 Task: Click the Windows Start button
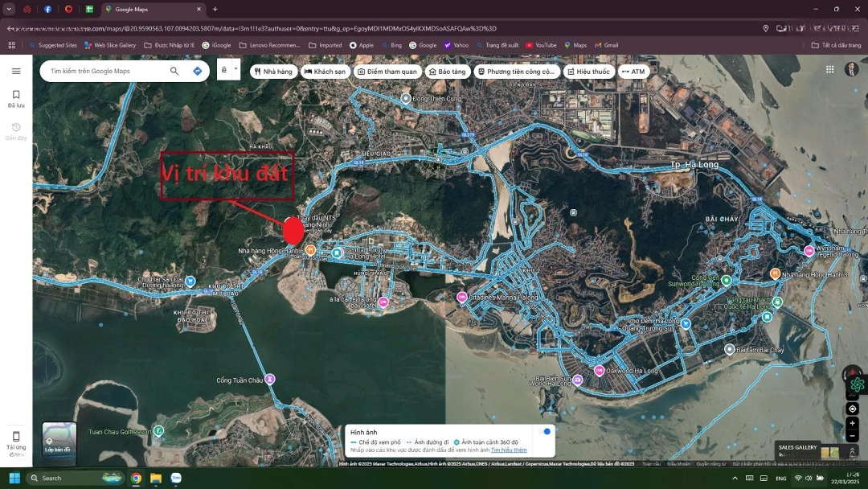coord(14,478)
